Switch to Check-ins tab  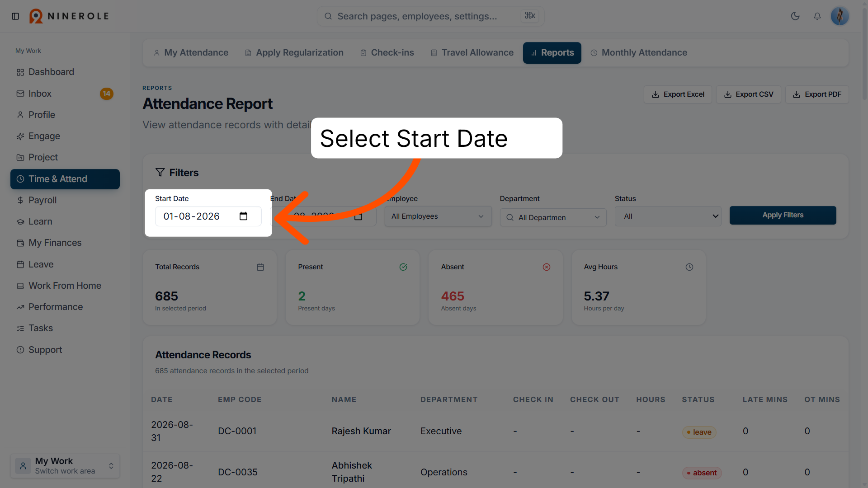click(x=387, y=53)
